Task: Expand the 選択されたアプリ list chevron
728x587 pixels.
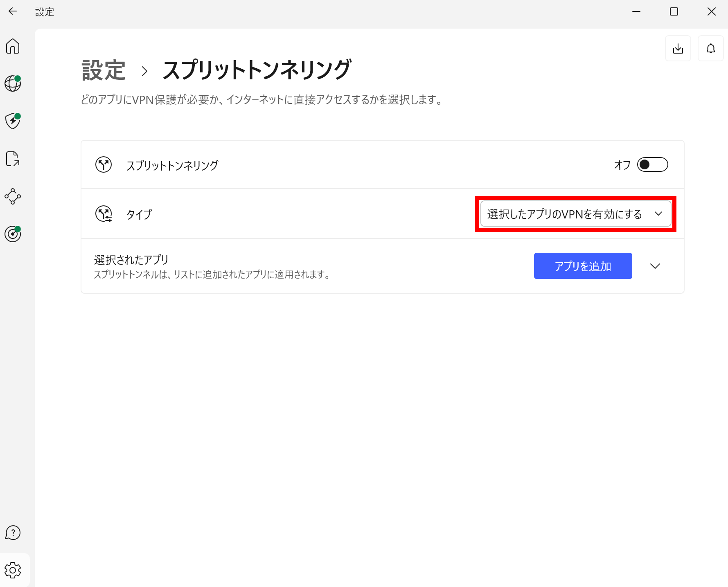Action: 655,266
